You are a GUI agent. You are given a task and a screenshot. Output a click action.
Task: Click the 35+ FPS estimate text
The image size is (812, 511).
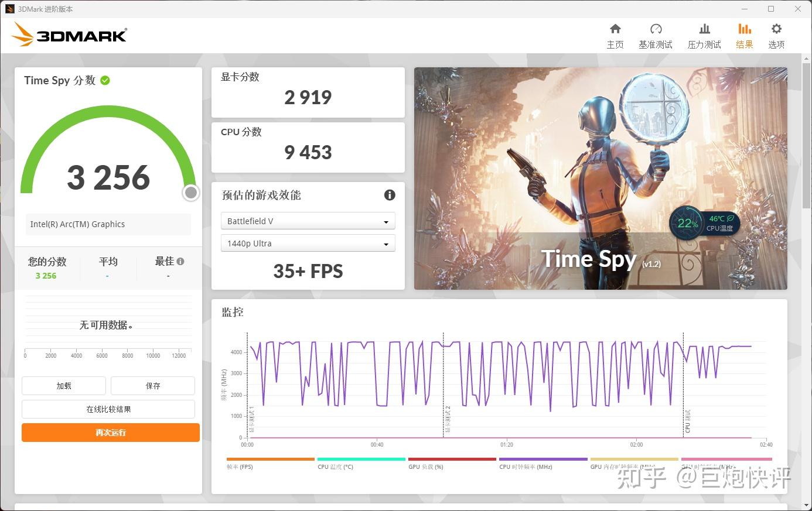(308, 271)
